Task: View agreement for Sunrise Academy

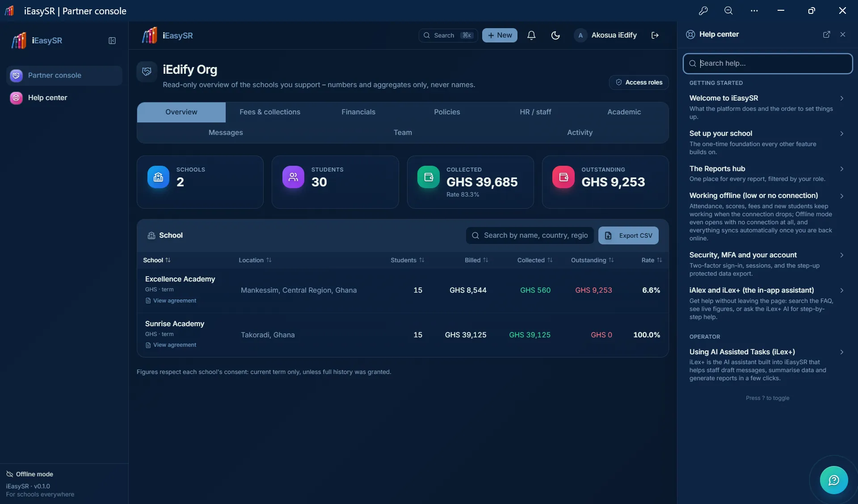Action: 171,345
